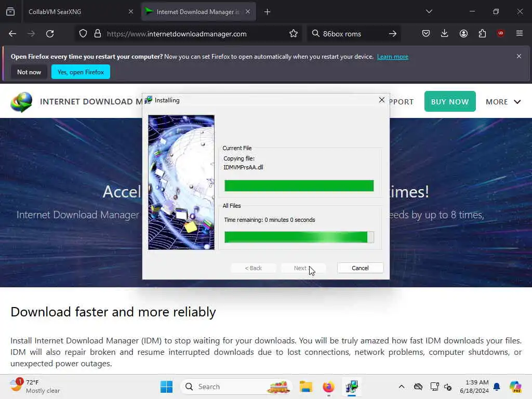The width and height of the screenshot is (532, 399).
Task: Go back one page in Firefox
Action: tap(12, 34)
